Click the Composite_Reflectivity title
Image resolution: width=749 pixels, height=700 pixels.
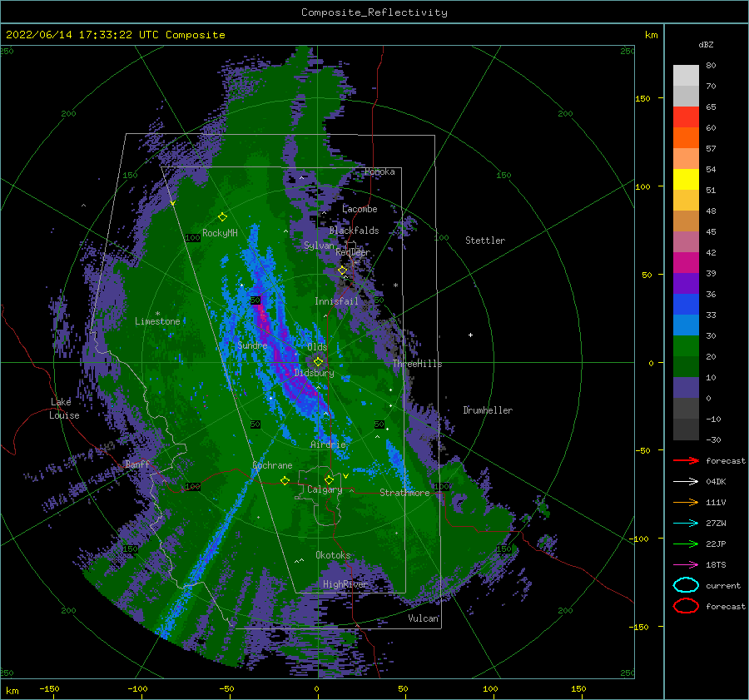(x=374, y=12)
